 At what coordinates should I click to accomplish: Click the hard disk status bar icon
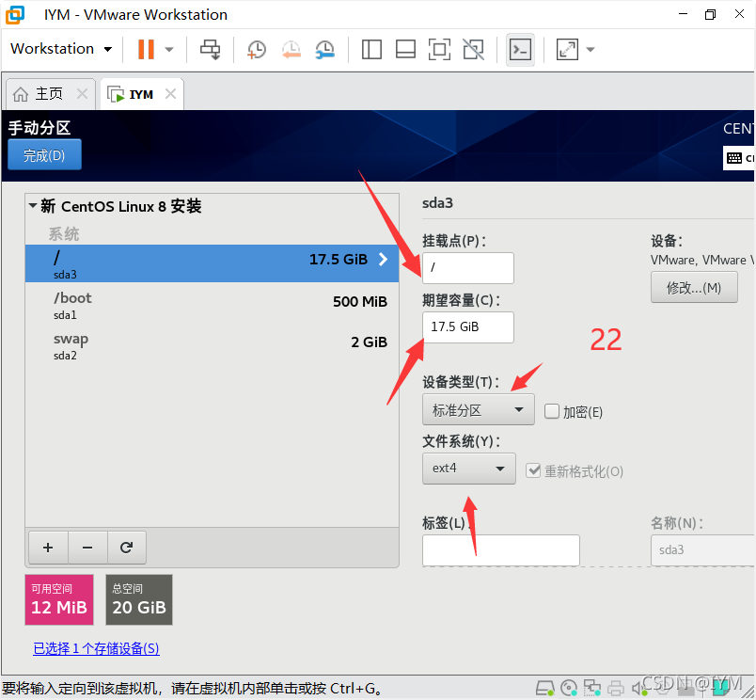click(545, 688)
